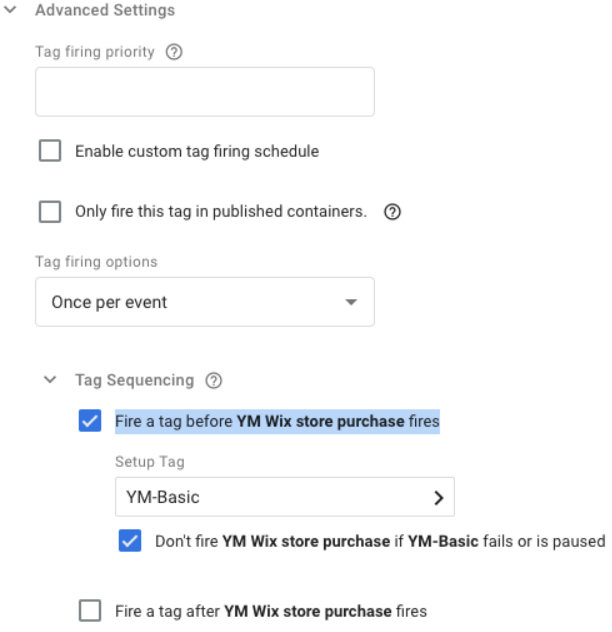
Task: Click the arrow icon in YM-Basic field
Action: (439, 498)
